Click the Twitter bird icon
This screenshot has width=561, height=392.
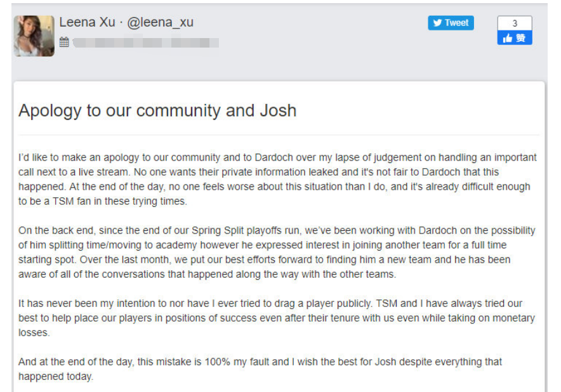(437, 23)
